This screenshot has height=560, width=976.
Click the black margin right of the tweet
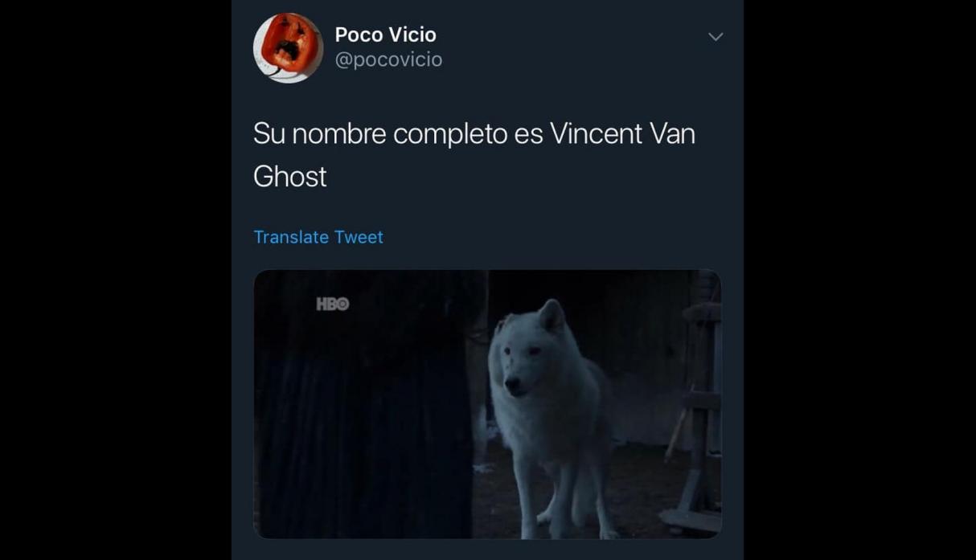[x=859, y=280]
